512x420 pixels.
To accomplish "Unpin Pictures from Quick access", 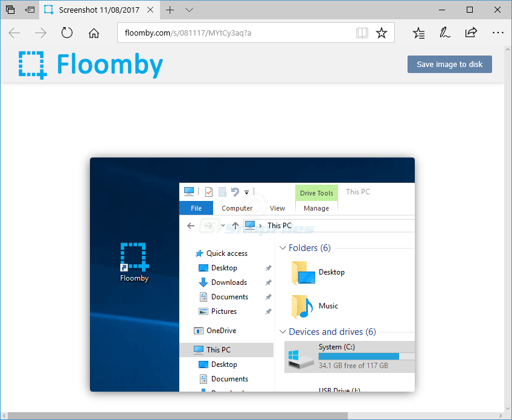I will coord(267,311).
